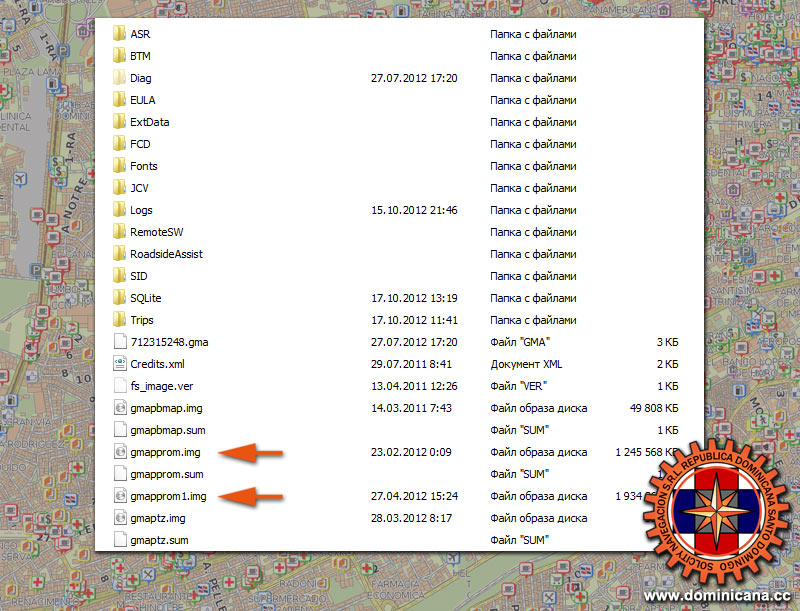Select the RoadsideAssist folder

pos(166,254)
